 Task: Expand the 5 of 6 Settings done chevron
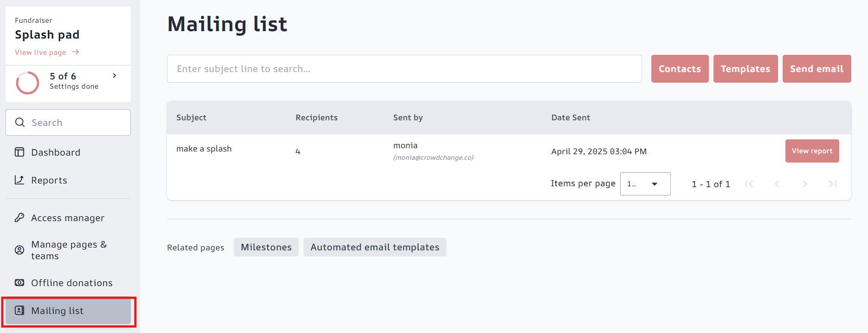click(x=115, y=76)
